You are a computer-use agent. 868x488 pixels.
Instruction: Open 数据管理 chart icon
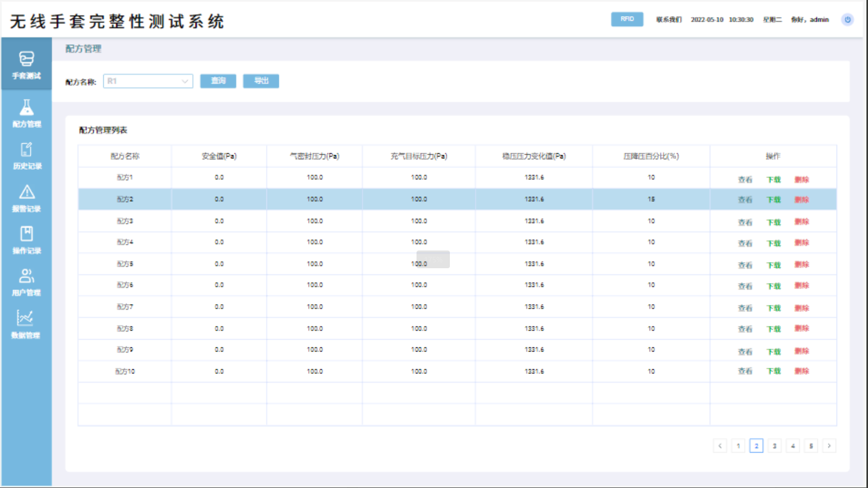[x=25, y=318]
